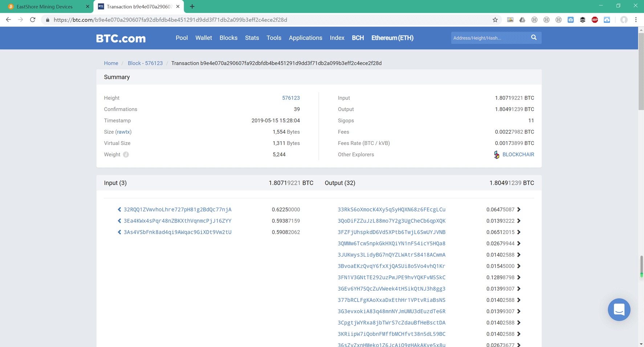Open input address 3As4VSbFnk8ad4qi9AWqac9GiXDt9Vw2tU

click(x=178, y=232)
